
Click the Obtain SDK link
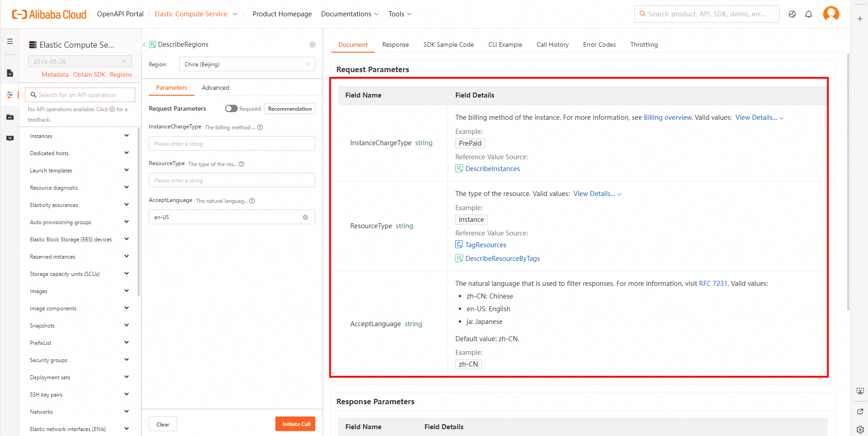point(89,74)
